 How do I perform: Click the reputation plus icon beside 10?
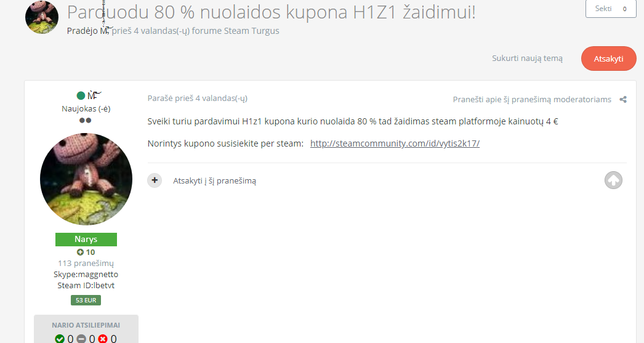80,252
